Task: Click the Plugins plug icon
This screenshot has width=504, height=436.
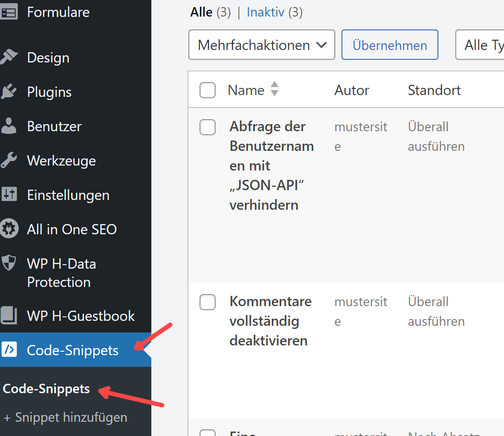Action: [x=9, y=92]
